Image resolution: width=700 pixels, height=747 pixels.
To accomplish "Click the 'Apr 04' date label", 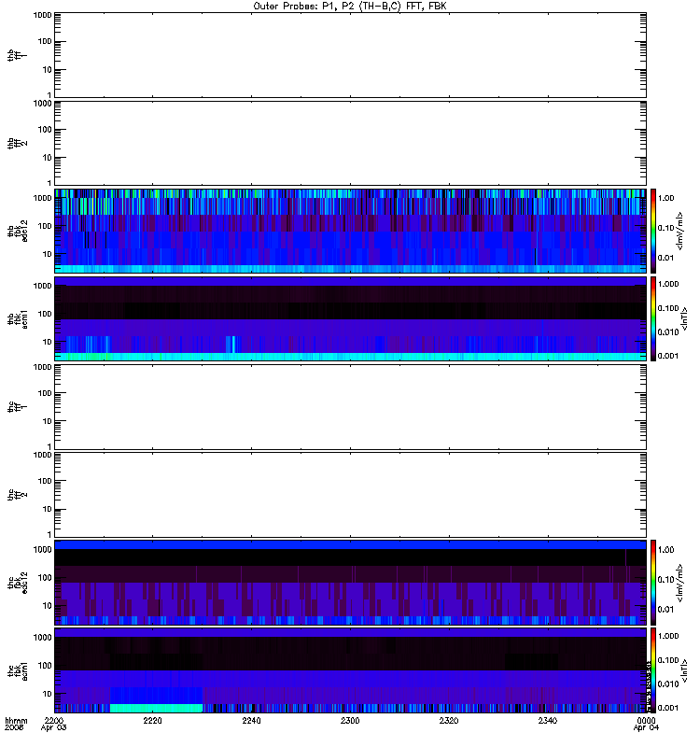I will pos(646,728).
